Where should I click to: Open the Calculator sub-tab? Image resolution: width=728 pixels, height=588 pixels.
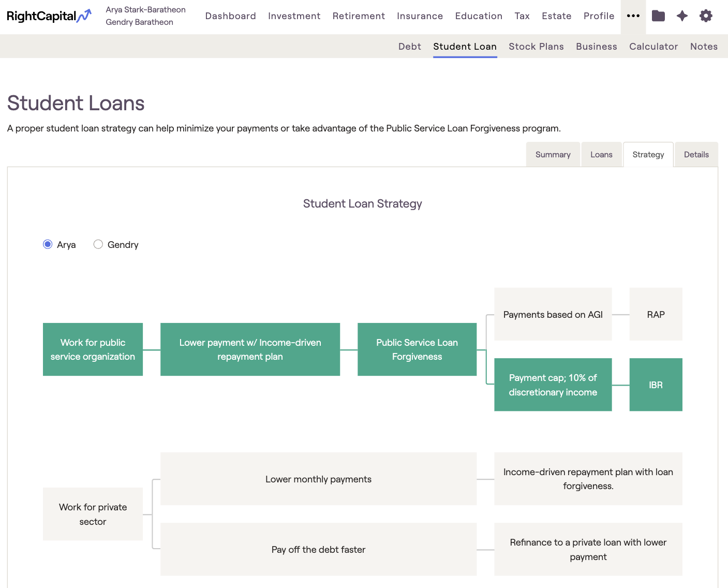click(x=654, y=47)
